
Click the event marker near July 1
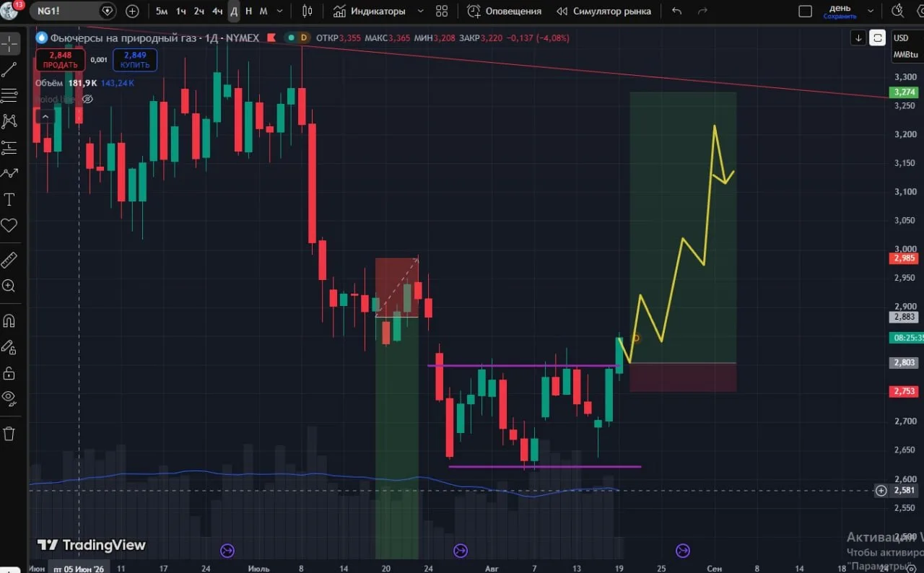(x=227, y=551)
